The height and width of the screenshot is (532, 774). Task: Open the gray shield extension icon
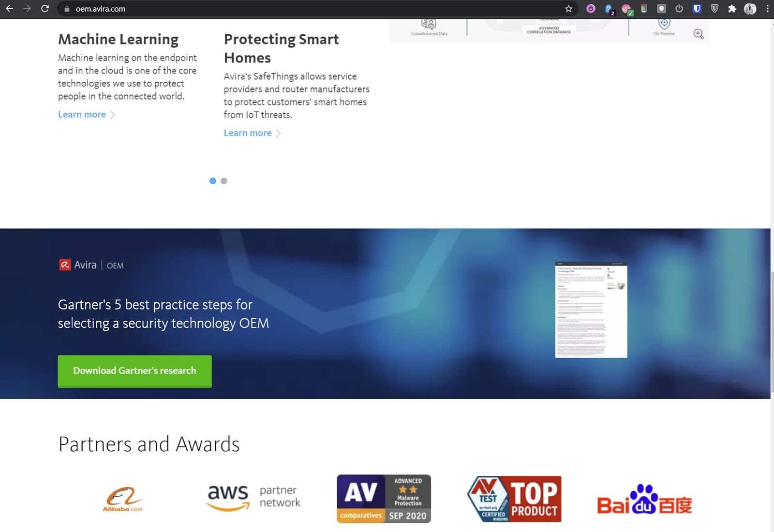click(714, 9)
